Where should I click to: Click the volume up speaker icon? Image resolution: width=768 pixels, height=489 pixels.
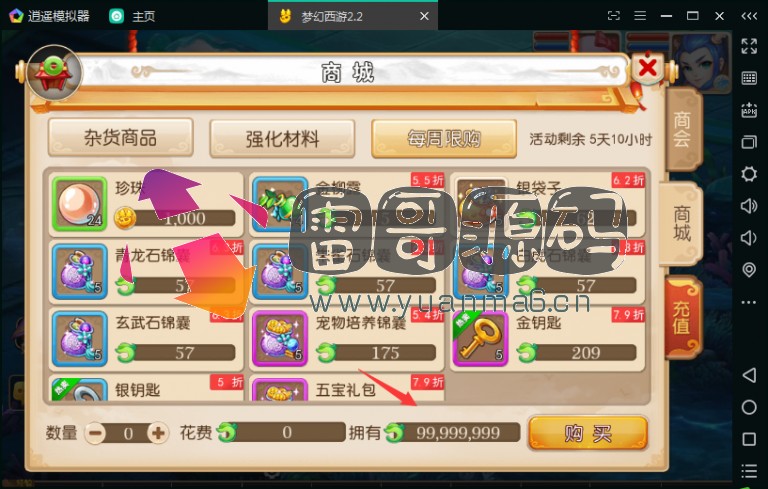(x=749, y=206)
